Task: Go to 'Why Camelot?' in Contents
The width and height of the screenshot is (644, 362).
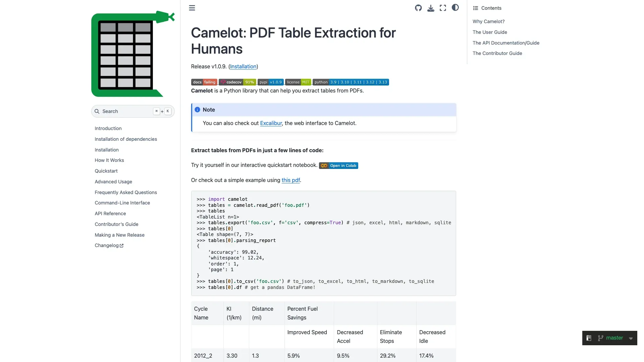Action: coord(488,21)
